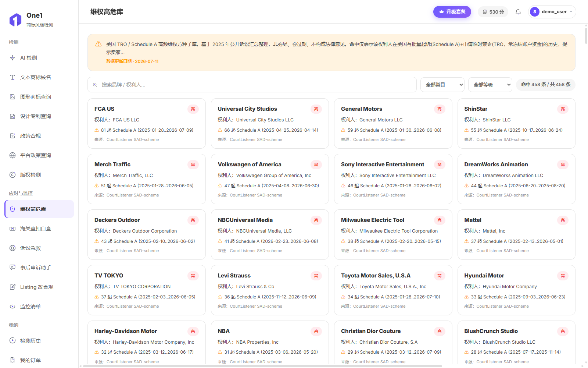Click the 升级套餐 upgrade button
Screen dimensions: 588x368
[452, 12]
